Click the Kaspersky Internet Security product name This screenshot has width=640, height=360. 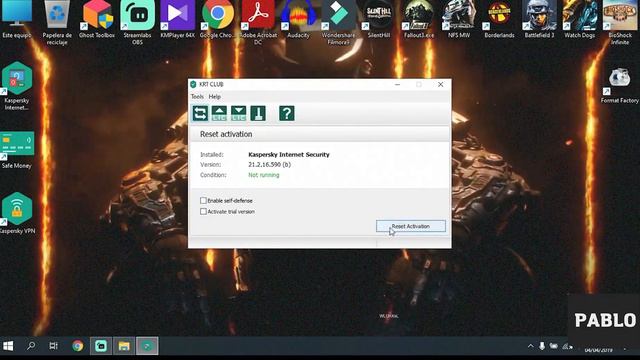point(289,155)
